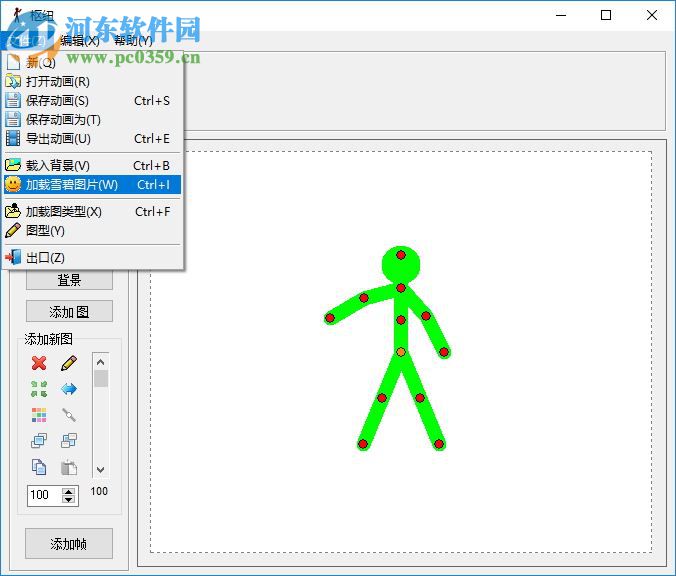Choose 载入背景(V) menu entry
This screenshot has width=676, height=576.
click(x=92, y=165)
